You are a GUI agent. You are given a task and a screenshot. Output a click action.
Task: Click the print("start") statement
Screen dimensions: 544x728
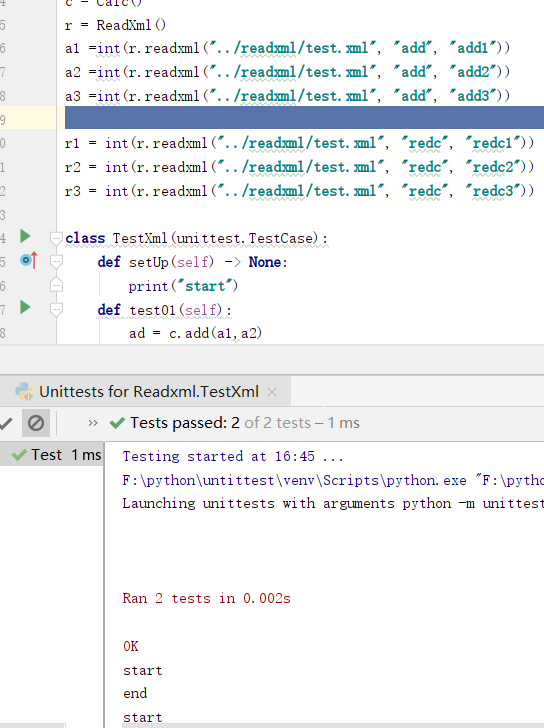point(183,286)
